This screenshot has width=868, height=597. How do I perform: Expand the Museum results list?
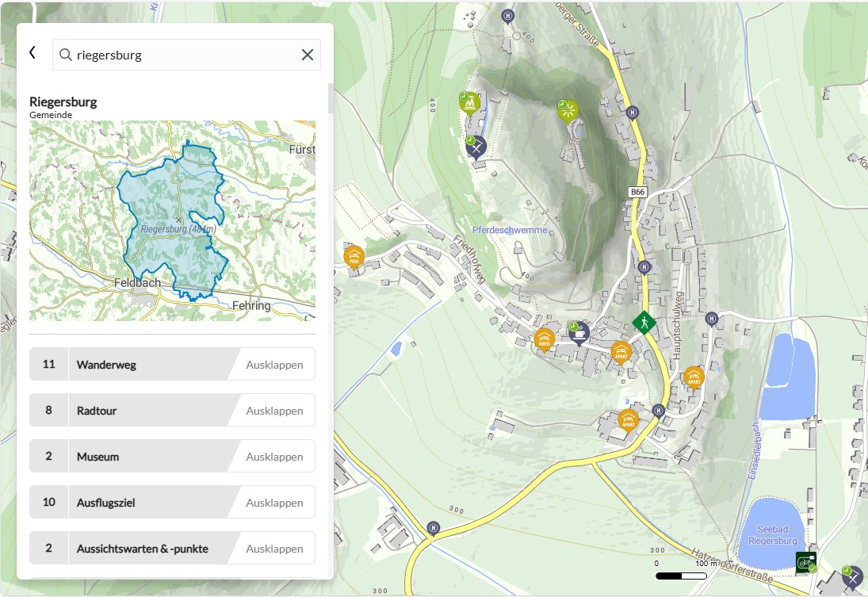[x=274, y=457]
